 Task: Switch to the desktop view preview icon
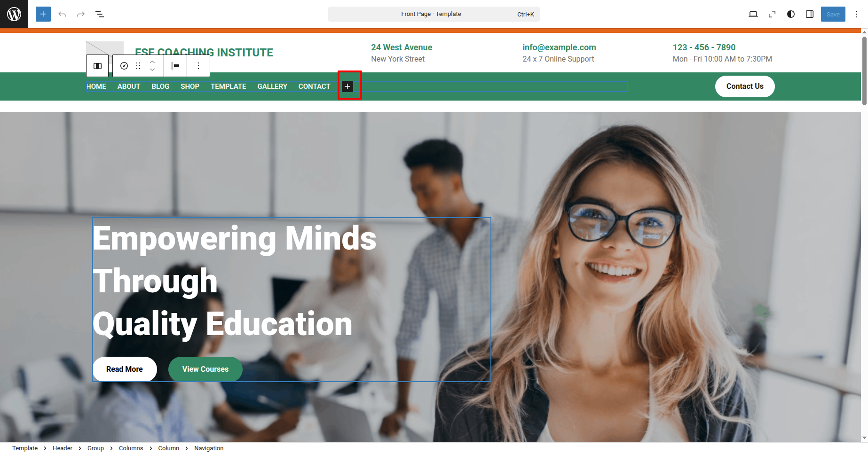coord(753,14)
